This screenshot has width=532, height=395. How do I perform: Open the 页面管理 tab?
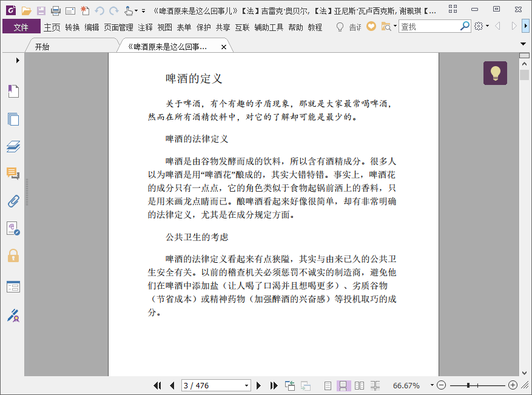click(x=118, y=27)
